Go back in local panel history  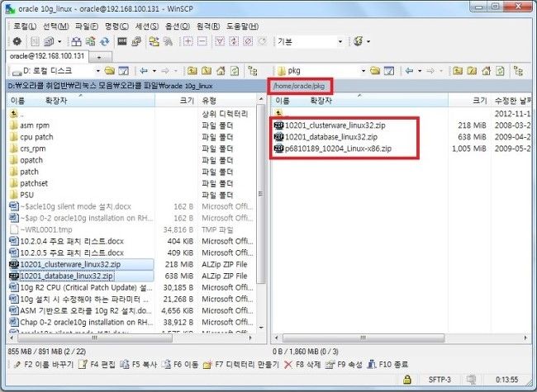[144, 71]
